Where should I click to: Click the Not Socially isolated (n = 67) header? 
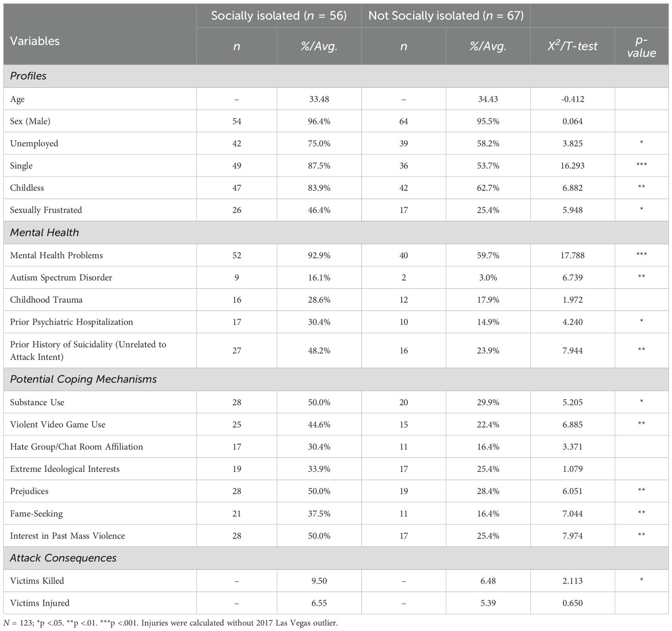[446, 16]
